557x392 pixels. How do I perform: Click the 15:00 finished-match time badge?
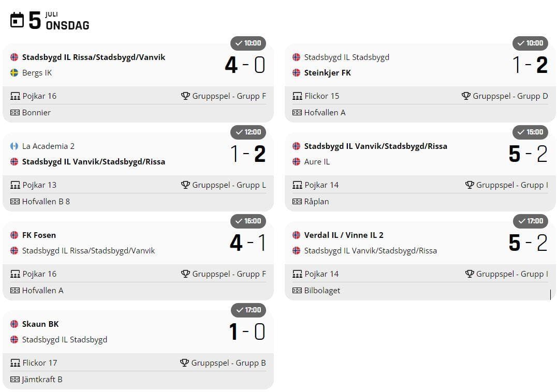530,132
